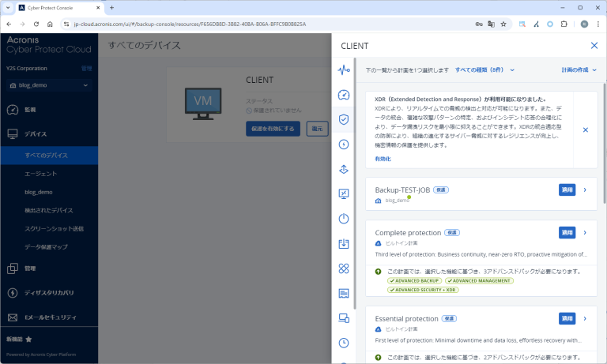Apply the Backup-TEST-JOB plan
The width and height of the screenshot is (607, 364).
coord(567,190)
